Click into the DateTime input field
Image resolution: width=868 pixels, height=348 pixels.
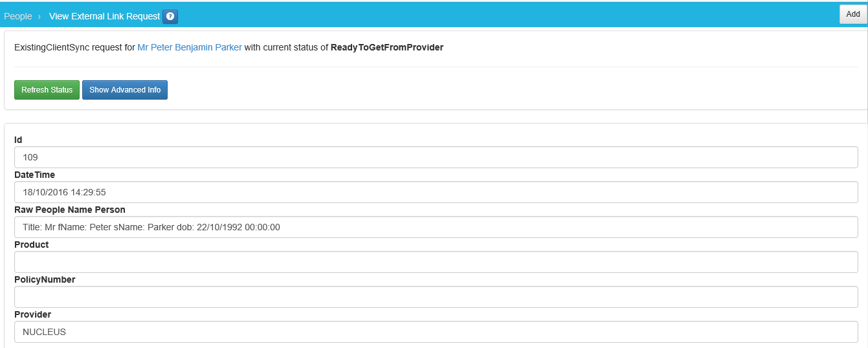pyautogui.click(x=436, y=192)
